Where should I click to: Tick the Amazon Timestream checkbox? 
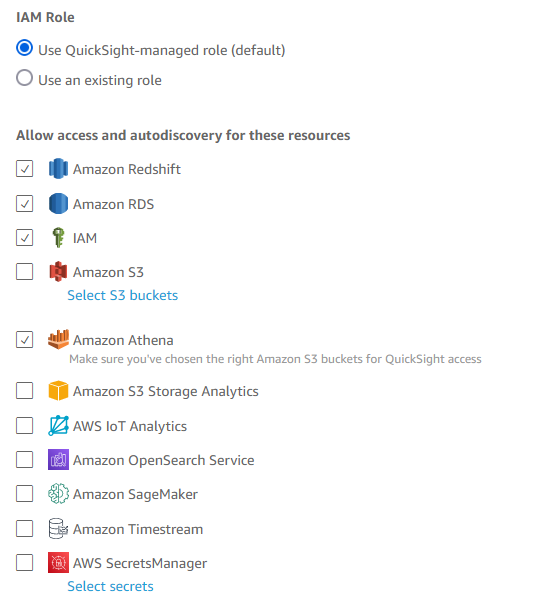coord(24,528)
